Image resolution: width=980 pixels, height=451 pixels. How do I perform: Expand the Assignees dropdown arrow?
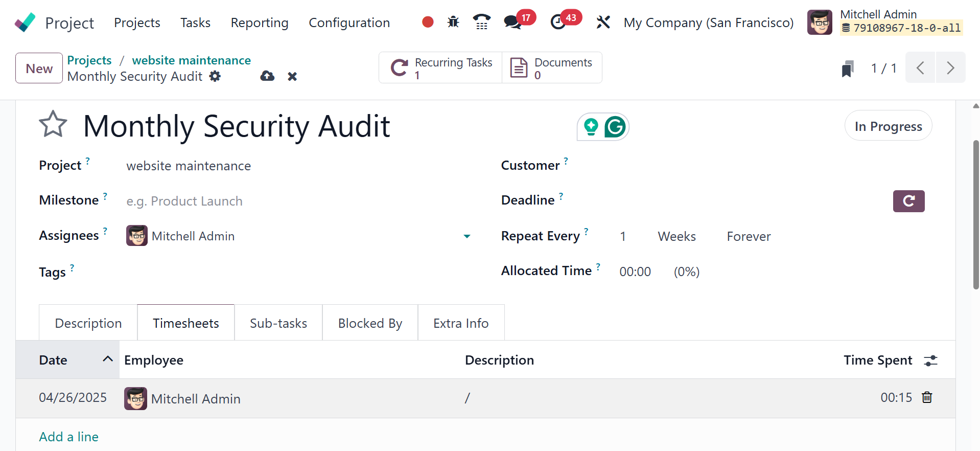(x=466, y=236)
